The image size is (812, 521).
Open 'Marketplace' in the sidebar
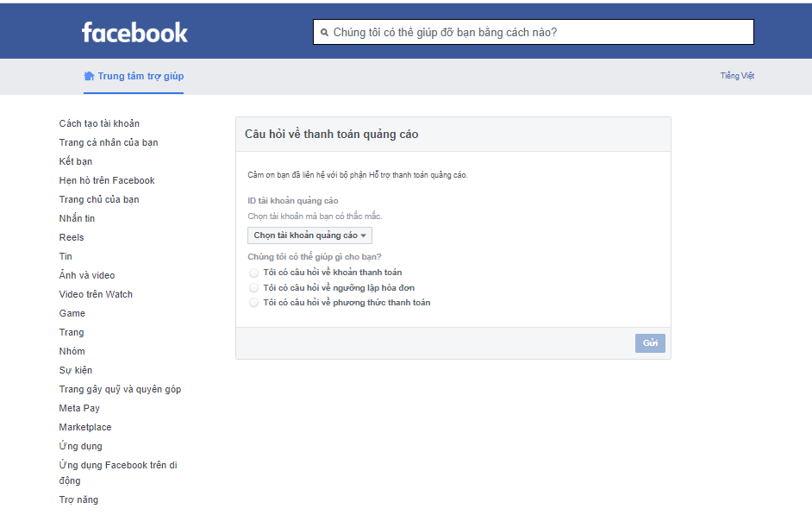(85, 427)
